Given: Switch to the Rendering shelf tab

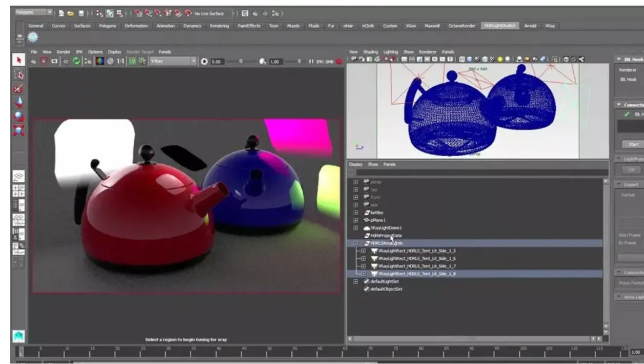Looking at the screenshot, I should point(219,26).
